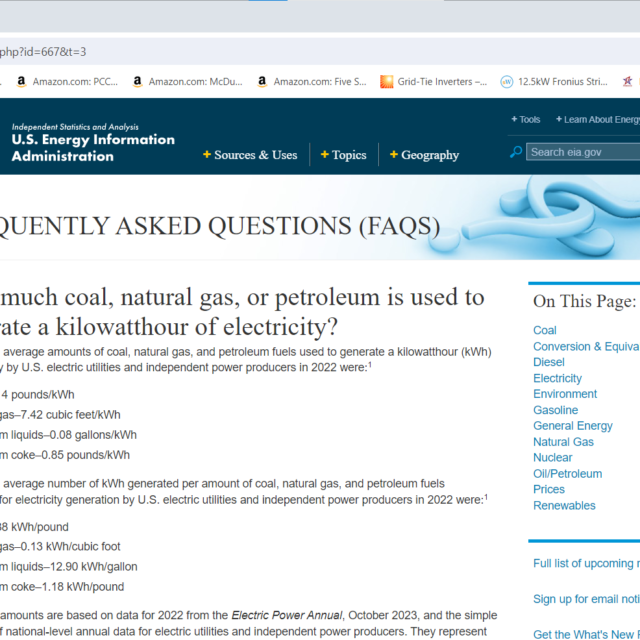Image resolution: width=640 pixels, height=640 pixels.
Task: Expand the Sources & Uses menu
Action: point(250,155)
